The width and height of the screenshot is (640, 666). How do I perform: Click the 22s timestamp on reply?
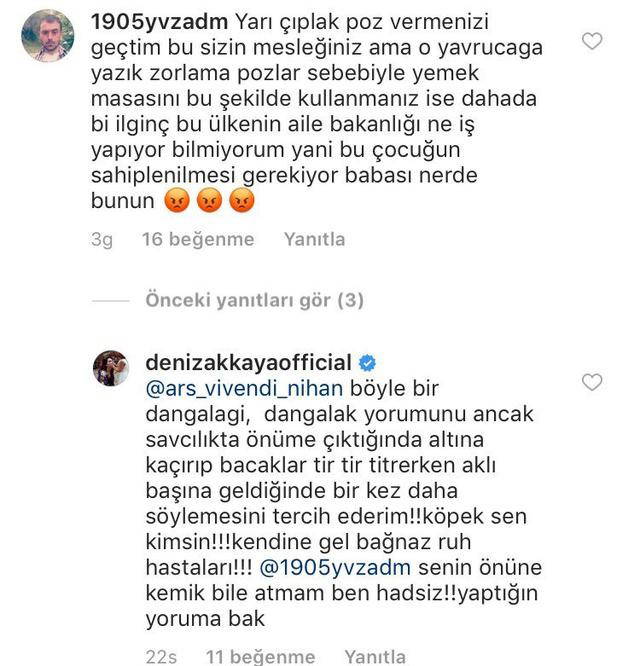click(161, 657)
